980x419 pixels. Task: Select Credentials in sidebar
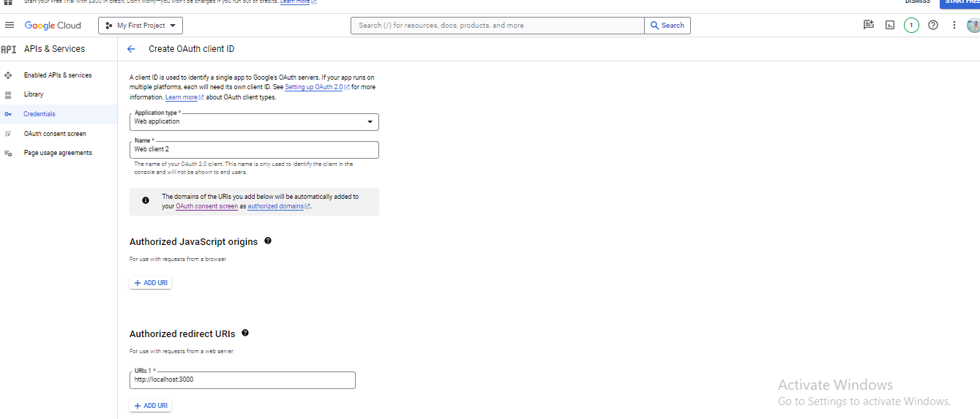(40, 114)
